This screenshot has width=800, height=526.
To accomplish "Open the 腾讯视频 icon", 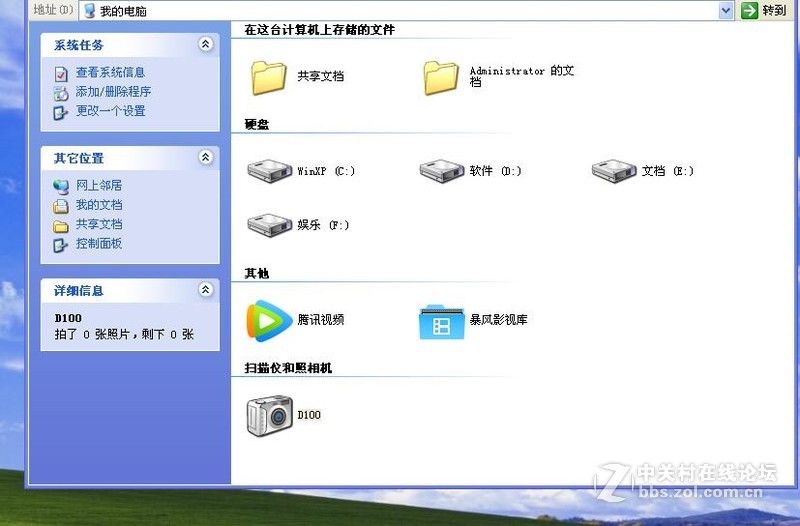I will pos(269,320).
